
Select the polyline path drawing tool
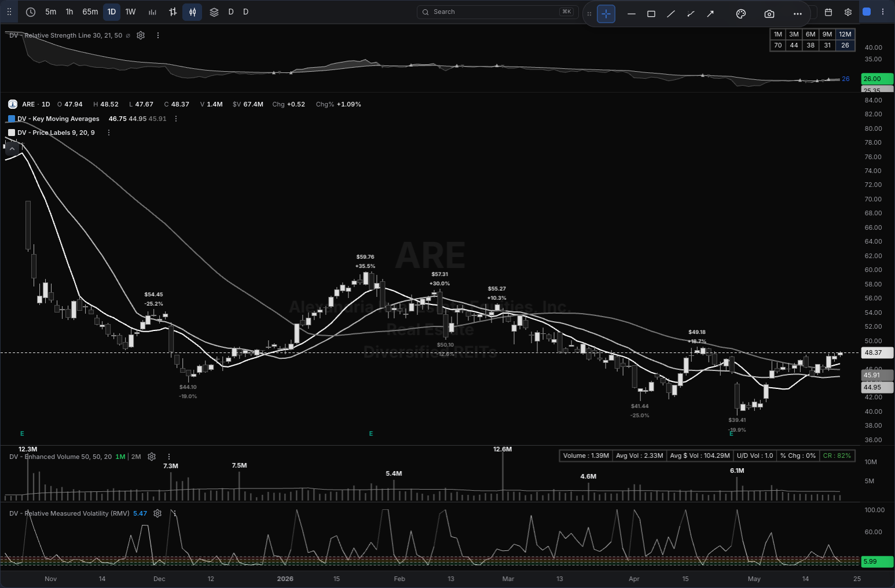coord(691,14)
